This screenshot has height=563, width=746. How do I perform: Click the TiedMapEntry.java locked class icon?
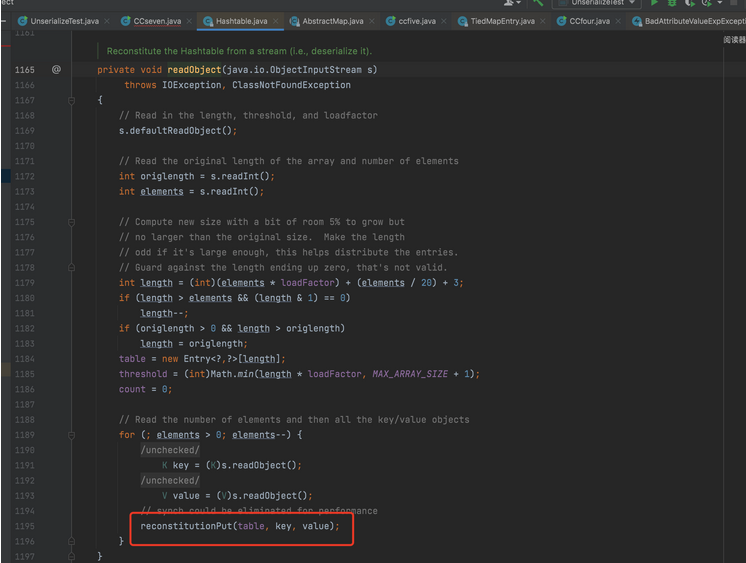point(462,21)
